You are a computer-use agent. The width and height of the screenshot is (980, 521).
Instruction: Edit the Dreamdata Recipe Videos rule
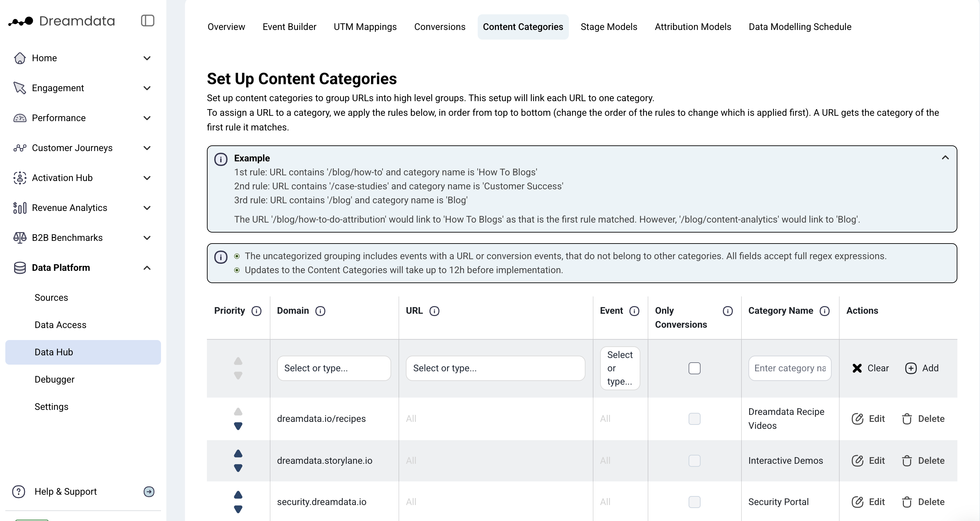point(868,419)
